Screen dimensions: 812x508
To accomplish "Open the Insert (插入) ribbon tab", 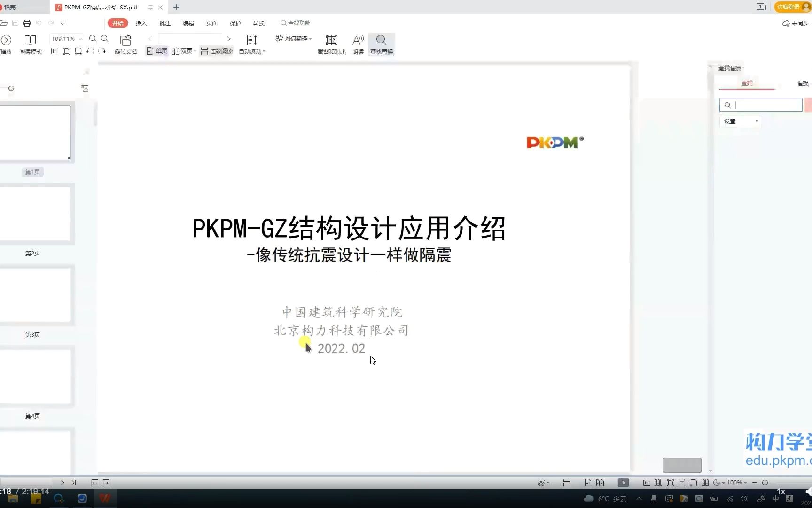I will (141, 23).
